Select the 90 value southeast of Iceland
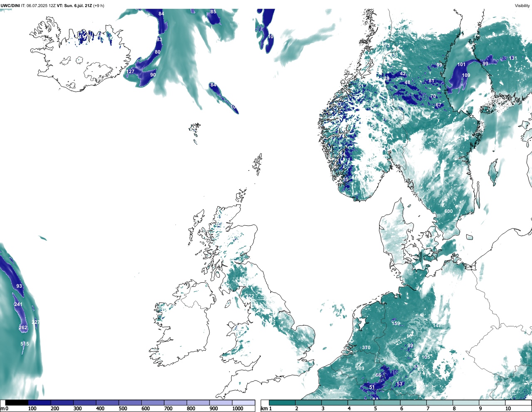The height and width of the screenshot is (412, 532). 153,75
